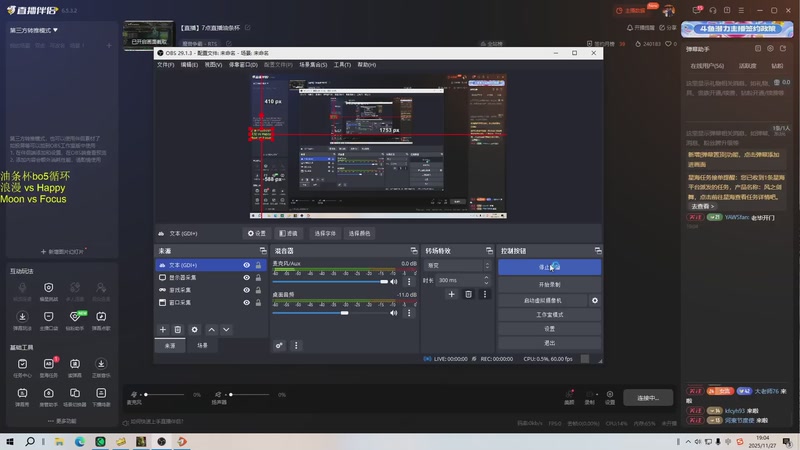This screenshot has height=450, width=800.
Task: Open 桌面音频 three-dot options menu
Action: click(x=409, y=313)
